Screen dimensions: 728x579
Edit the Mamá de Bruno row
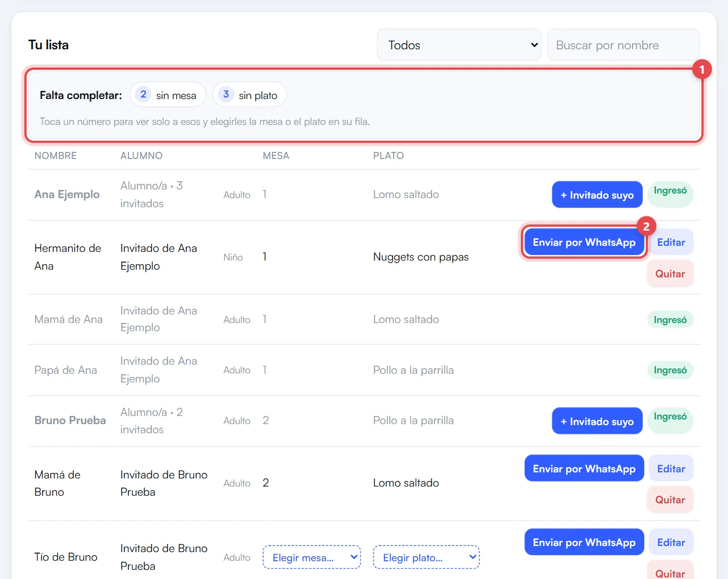(x=671, y=468)
